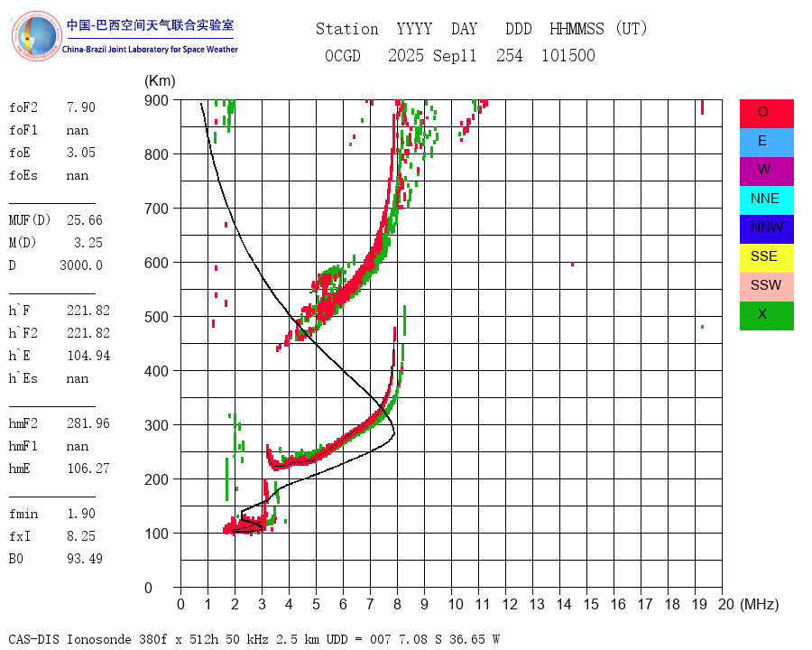Pick the pink SSW legend swatch
The image size is (812, 650).
(x=766, y=287)
